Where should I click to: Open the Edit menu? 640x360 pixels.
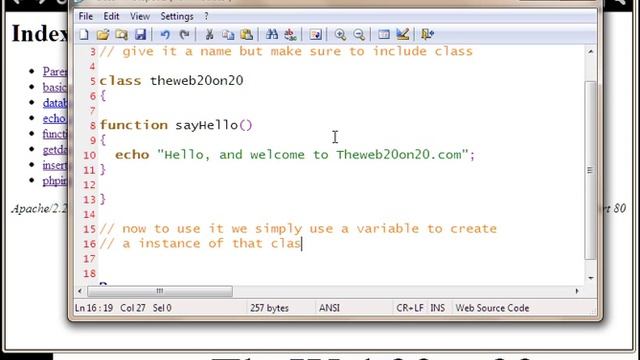click(x=111, y=16)
